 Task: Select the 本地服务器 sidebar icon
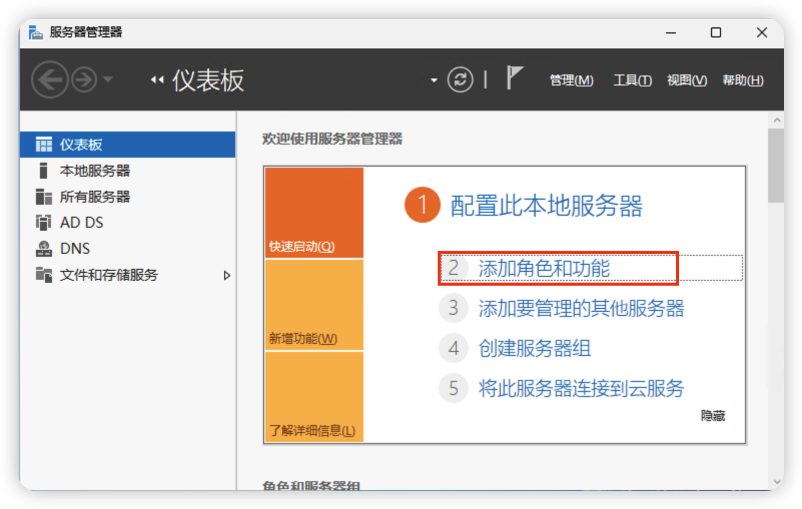pos(43,171)
